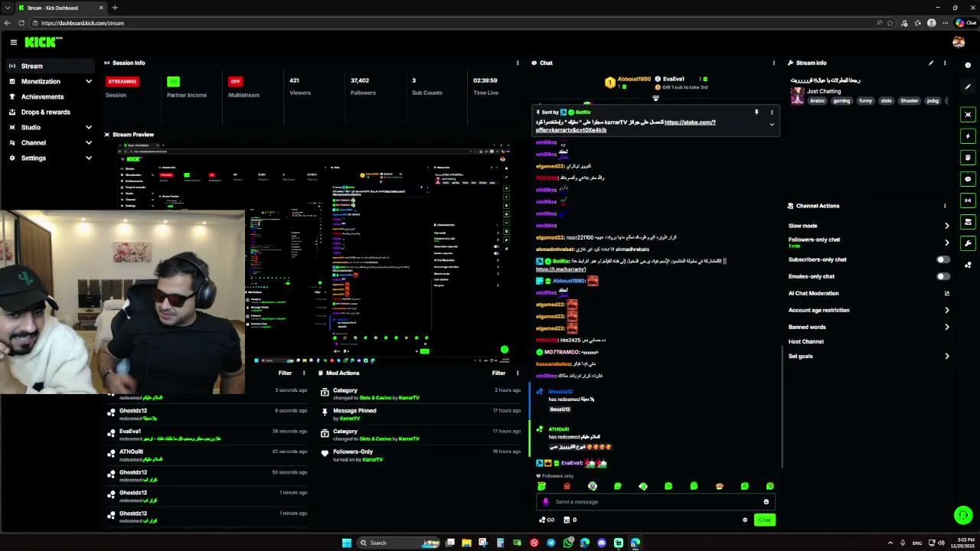Click the note page icon in right rail
Viewport: 980px width, 551px height.
[x=968, y=158]
